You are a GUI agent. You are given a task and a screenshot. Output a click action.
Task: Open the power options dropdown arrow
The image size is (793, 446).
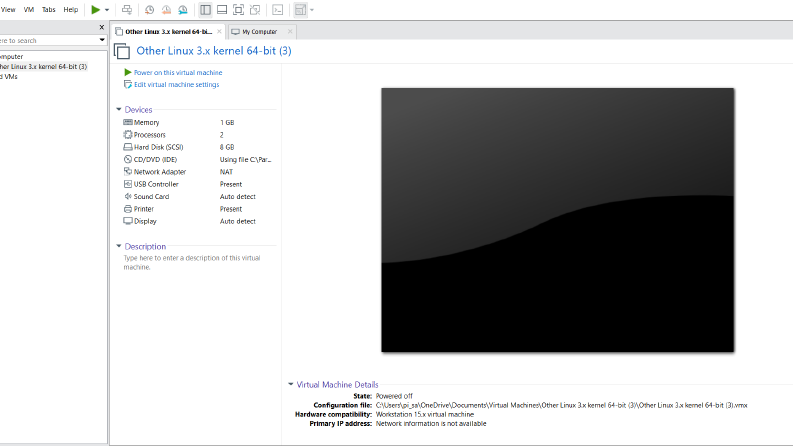[107, 10]
